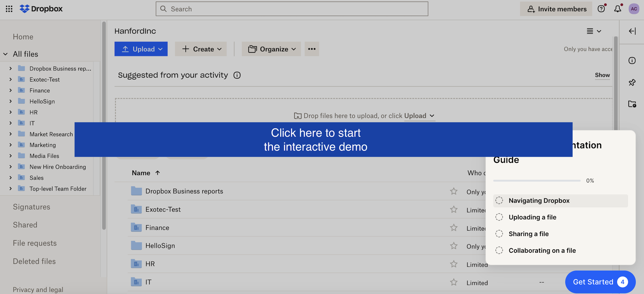Collapse the right details sidebar arrow
Screen dimensions: 644x294
point(632,31)
